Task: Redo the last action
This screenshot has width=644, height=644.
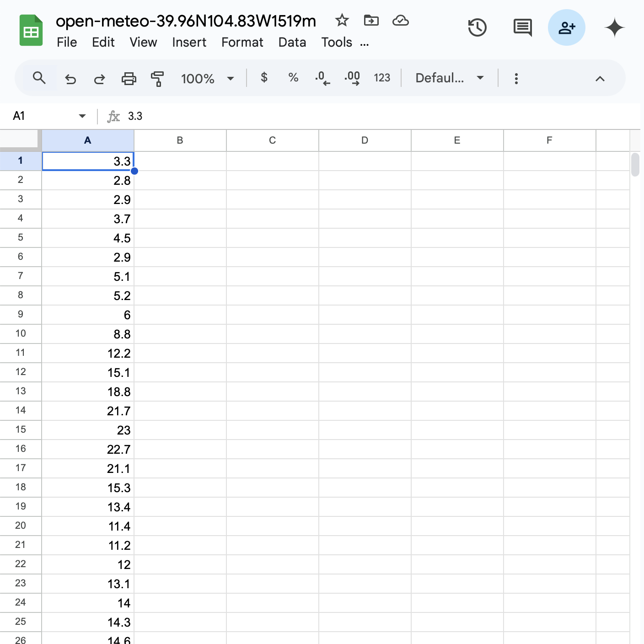Action: [x=99, y=79]
